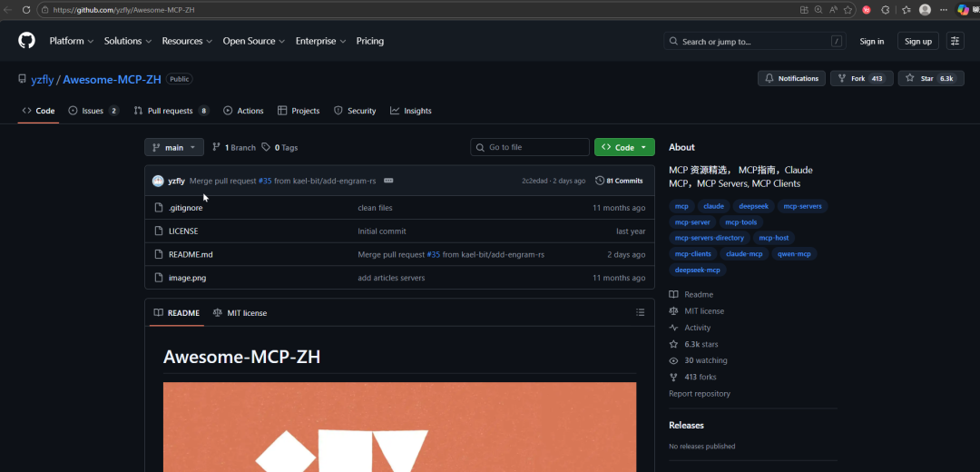The height and width of the screenshot is (472, 980).
Task: Open the Copilot sidebar icon
Action: pyautogui.click(x=963, y=10)
